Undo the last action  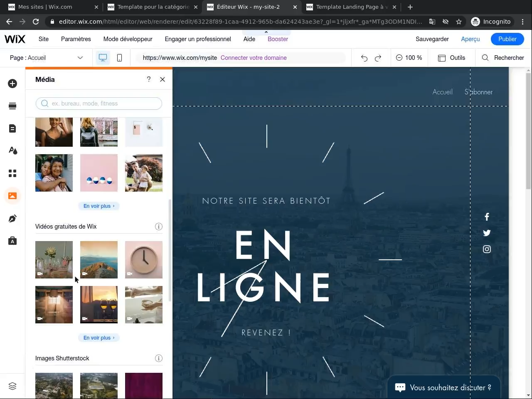tap(364, 58)
